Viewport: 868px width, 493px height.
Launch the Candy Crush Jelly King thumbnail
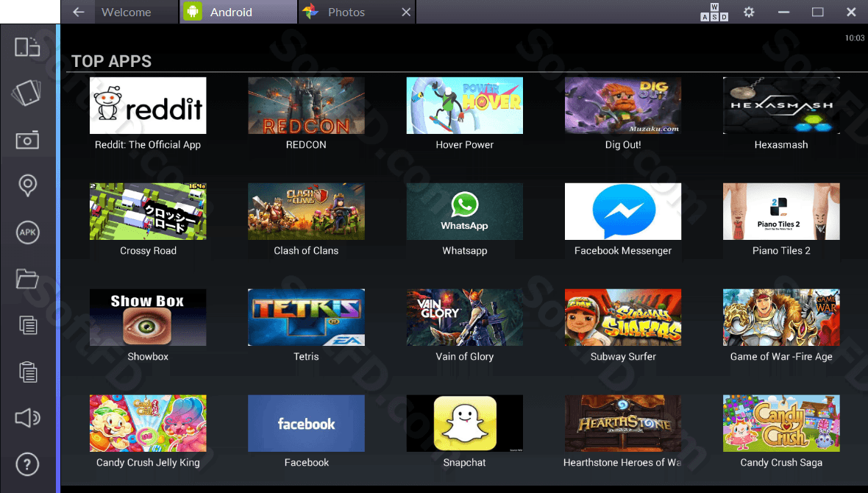(x=148, y=423)
